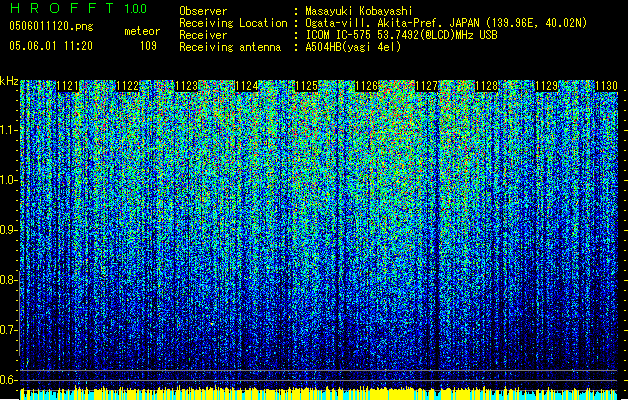Click the filename 0506011120.png

coord(51,26)
